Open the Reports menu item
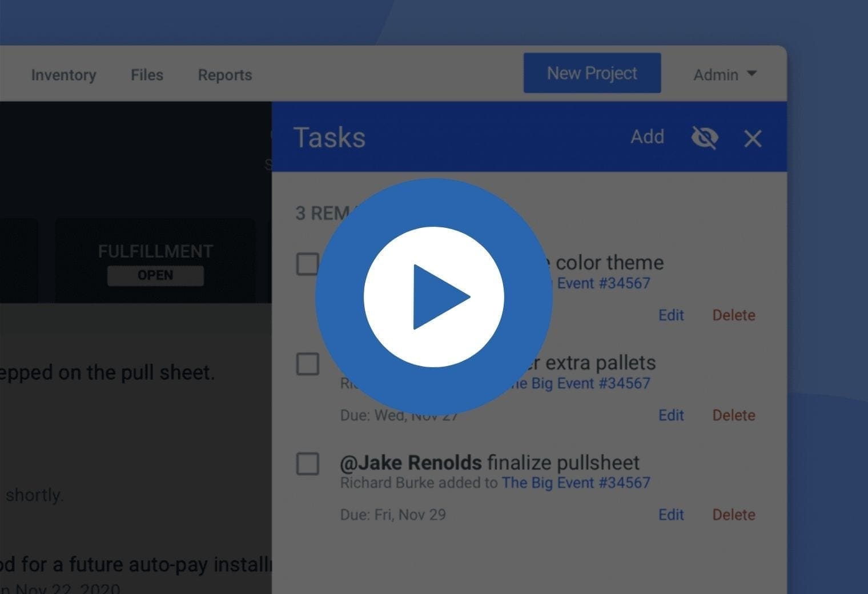 (225, 75)
